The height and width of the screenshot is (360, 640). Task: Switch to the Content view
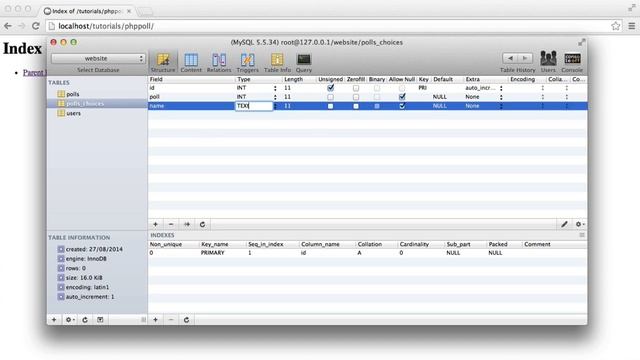tap(191, 63)
